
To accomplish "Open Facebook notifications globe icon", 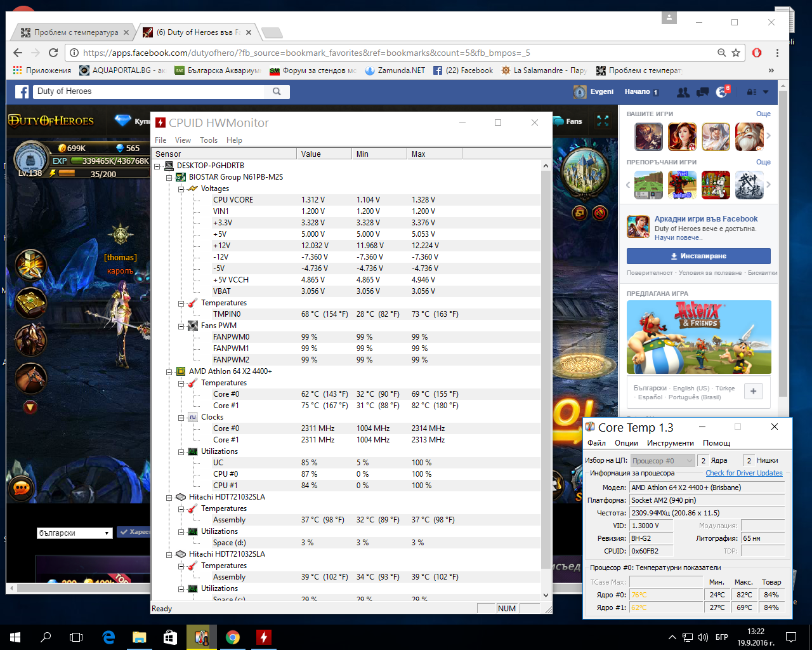I will pos(722,92).
